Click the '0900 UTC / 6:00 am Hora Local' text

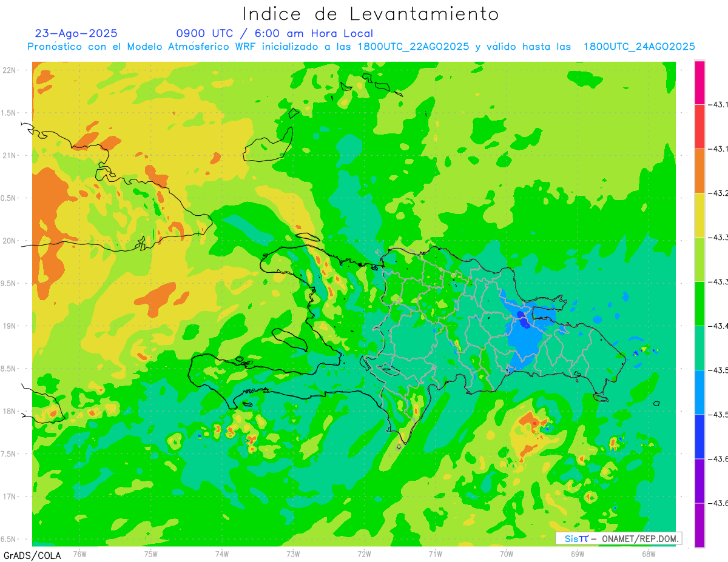pos(275,33)
